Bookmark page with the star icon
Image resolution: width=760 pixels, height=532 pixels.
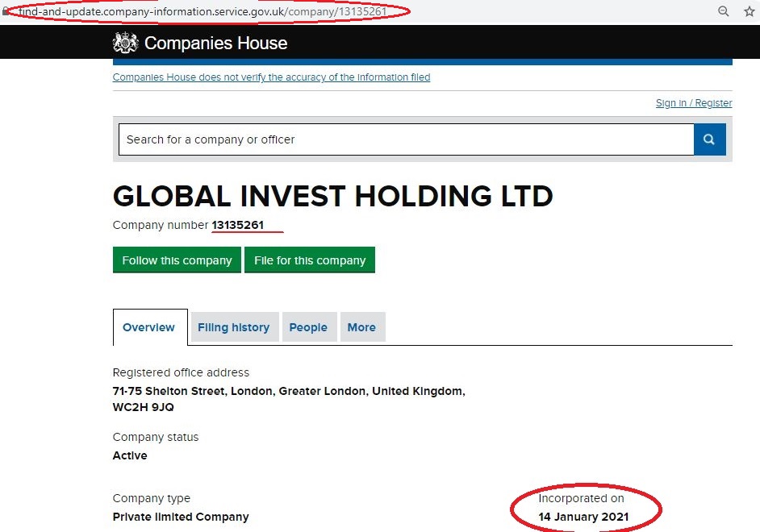(x=750, y=11)
